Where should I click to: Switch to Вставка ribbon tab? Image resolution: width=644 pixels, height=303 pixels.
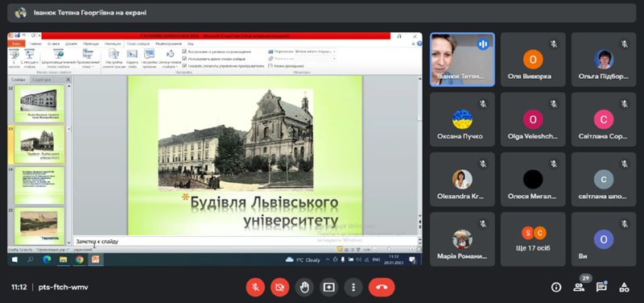tap(54, 44)
